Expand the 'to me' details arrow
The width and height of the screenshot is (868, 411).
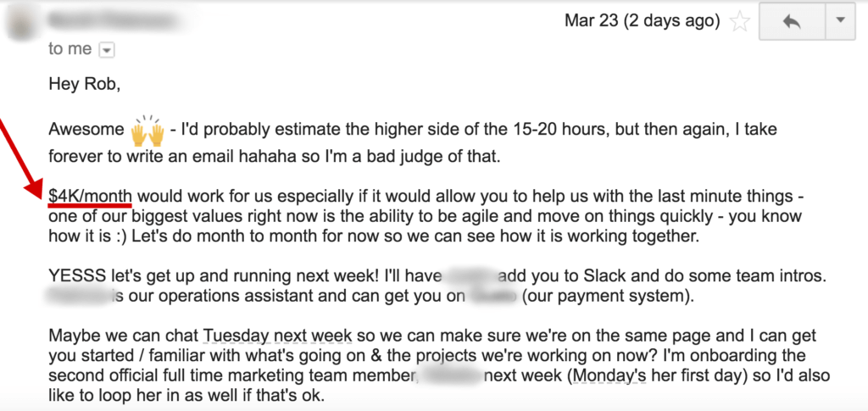tap(107, 50)
